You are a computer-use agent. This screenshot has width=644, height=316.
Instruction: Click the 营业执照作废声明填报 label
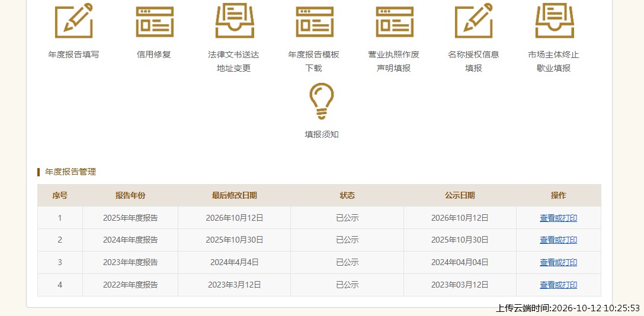[x=394, y=61]
